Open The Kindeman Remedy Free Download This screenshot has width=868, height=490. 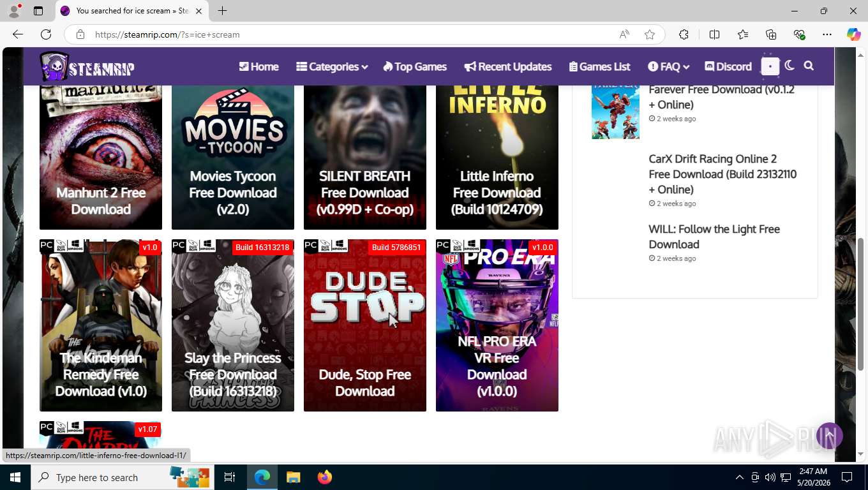pyautogui.click(x=101, y=325)
